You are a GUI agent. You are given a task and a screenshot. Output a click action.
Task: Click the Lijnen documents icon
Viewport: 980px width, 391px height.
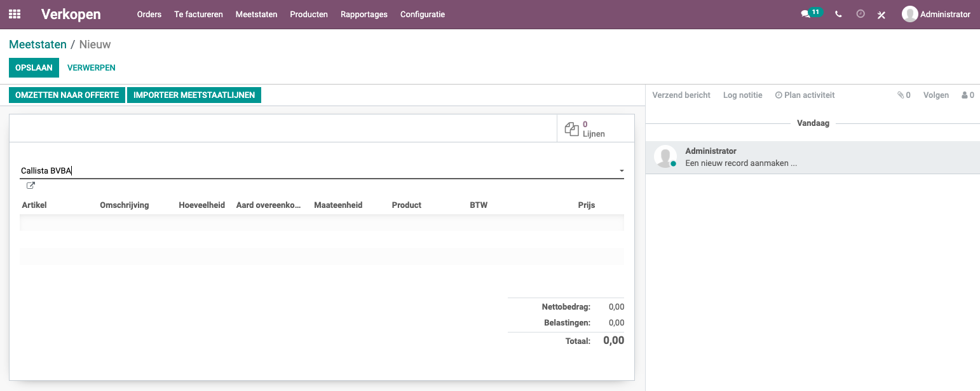click(572, 129)
